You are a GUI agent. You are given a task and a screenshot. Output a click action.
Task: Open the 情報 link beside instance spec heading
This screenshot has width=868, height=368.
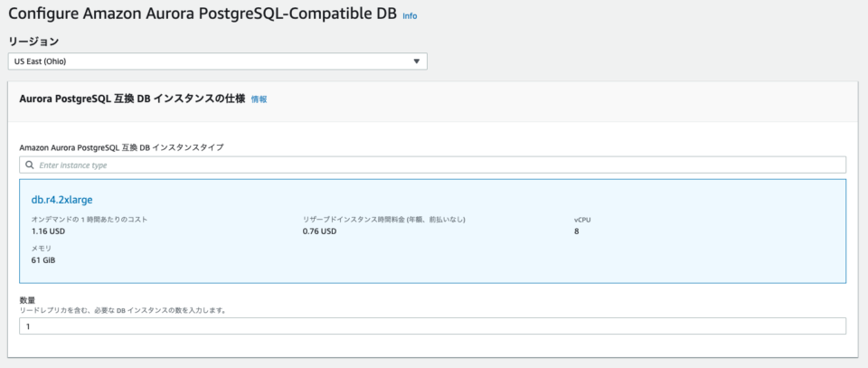(x=259, y=99)
